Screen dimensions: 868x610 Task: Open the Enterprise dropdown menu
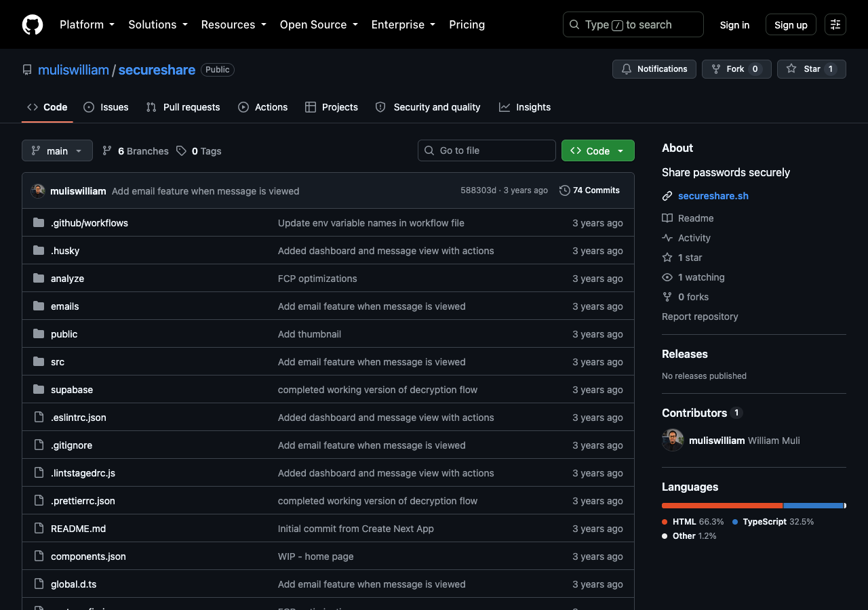tap(403, 24)
